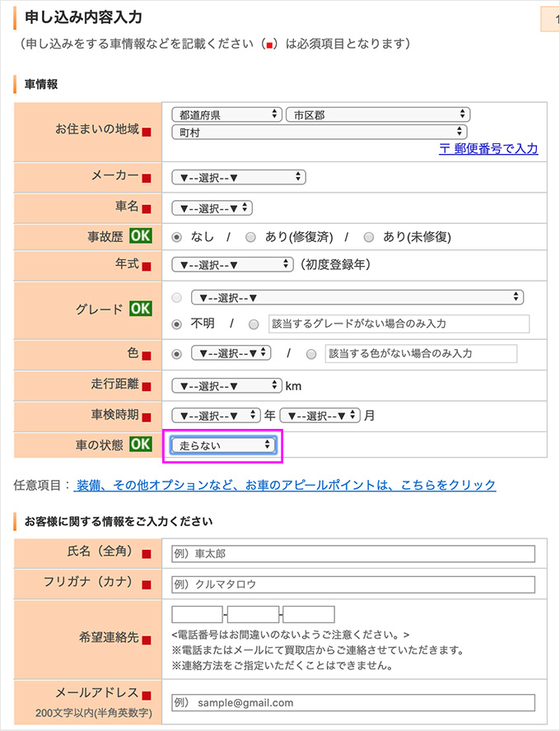The height and width of the screenshot is (731, 560).
Task: Select the なし accident history radio button
Action: (x=176, y=237)
